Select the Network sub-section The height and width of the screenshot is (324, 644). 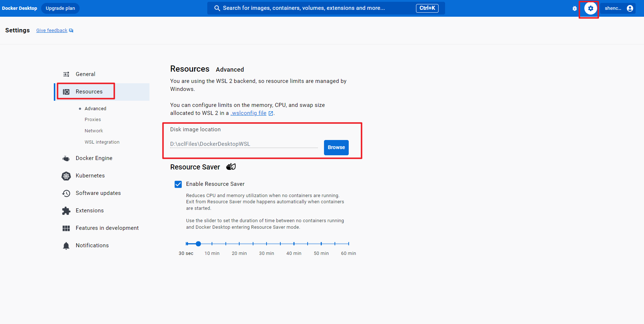point(94,131)
